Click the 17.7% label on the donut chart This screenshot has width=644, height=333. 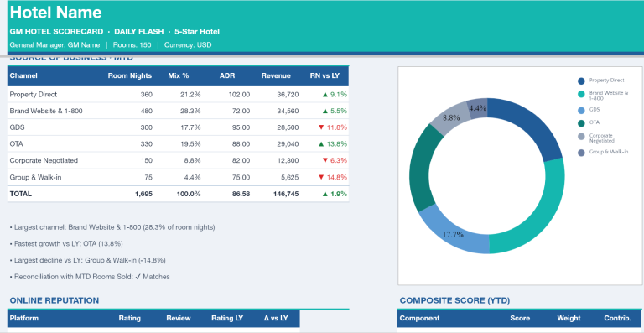tap(453, 235)
